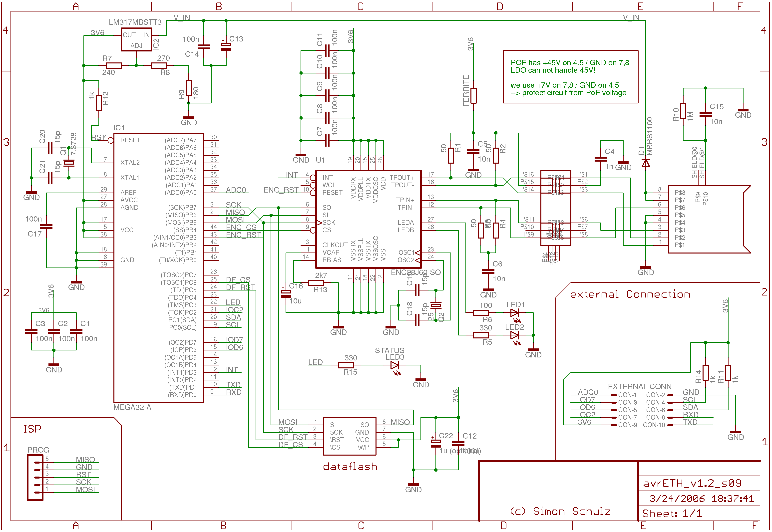772x532 pixels.
Task: Select the 'EXTERNAL CONN' label
Action: pos(640,386)
